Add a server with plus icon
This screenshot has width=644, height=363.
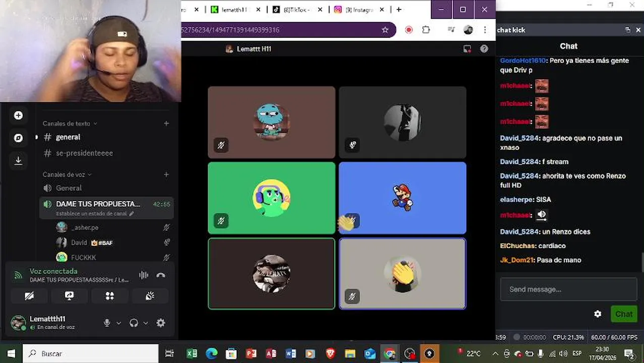point(18,115)
